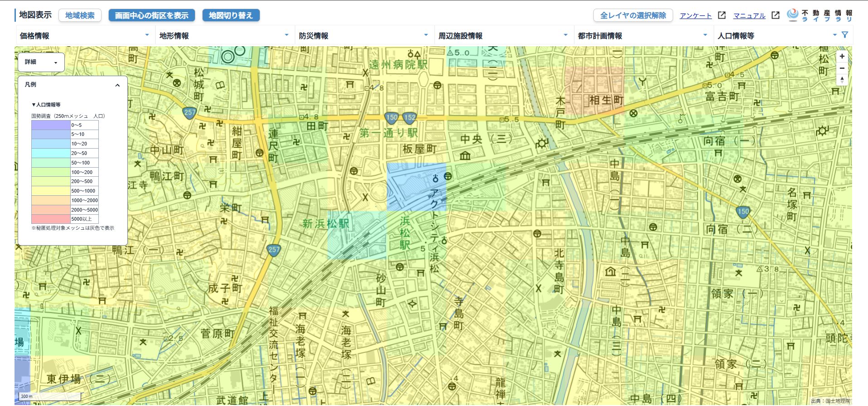Reset map north with compass button

coord(842,80)
